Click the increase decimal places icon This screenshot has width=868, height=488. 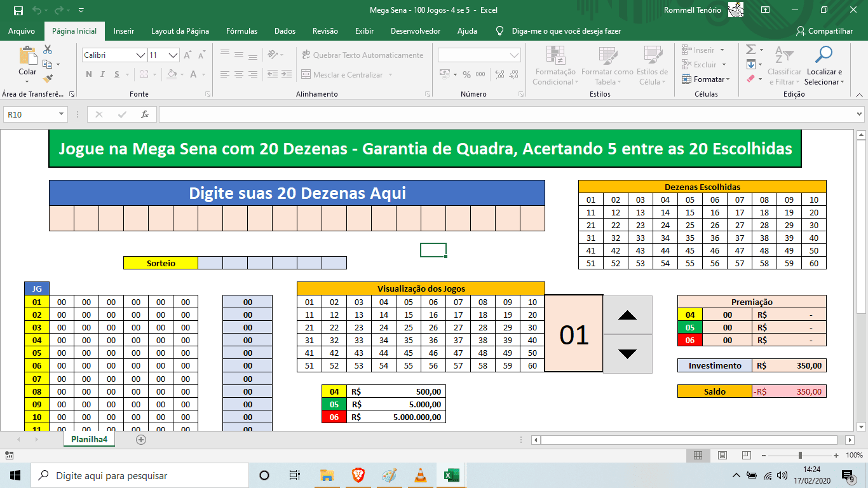point(499,74)
